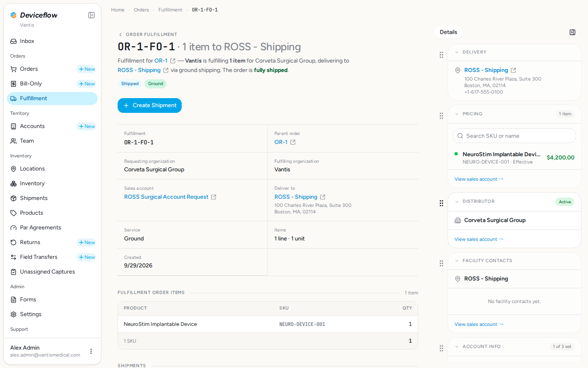Open Shipments from the sidebar

coord(52,198)
